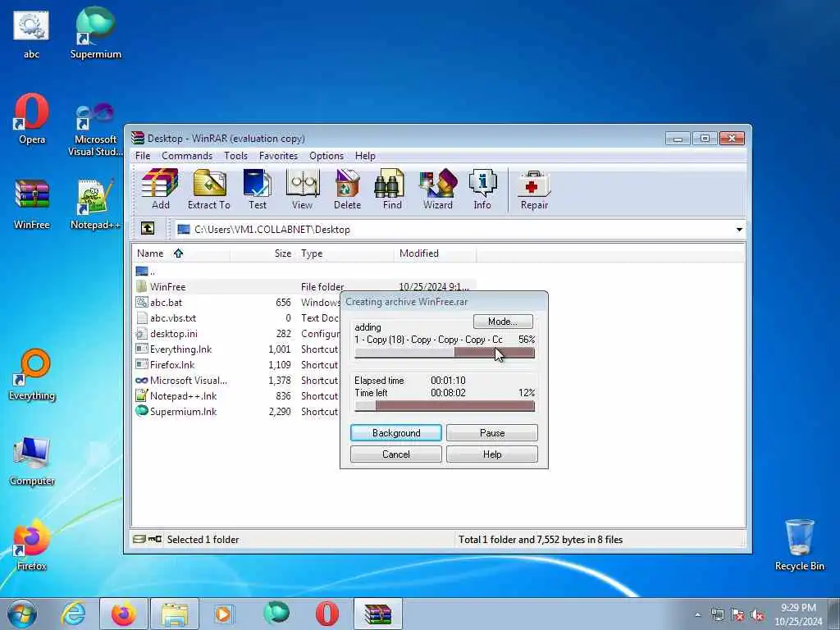The height and width of the screenshot is (630, 840).
Task: Click the Repair first-aid icon
Action: point(534,189)
